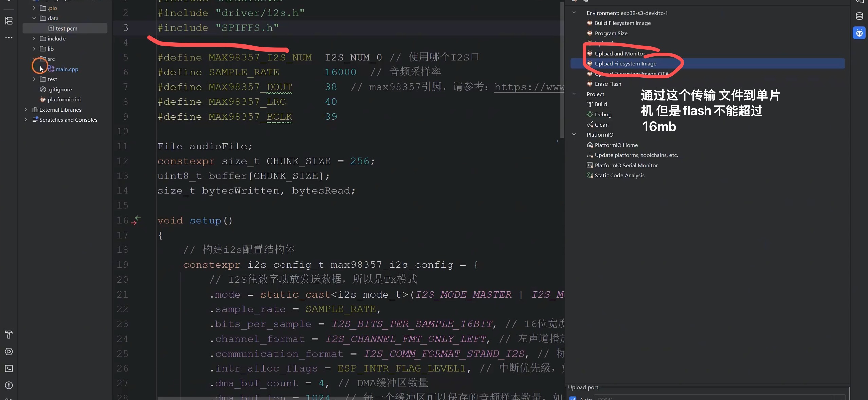This screenshot has width=868, height=400.
Task: Open the Build hammer tool window
Action: tap(9, 335)
